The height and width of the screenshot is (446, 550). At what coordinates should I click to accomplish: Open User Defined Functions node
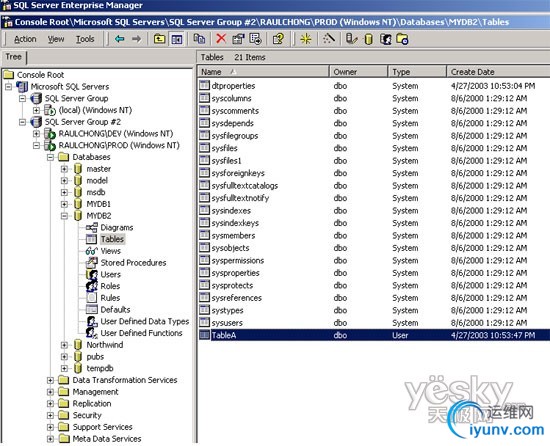pos(141,333)
